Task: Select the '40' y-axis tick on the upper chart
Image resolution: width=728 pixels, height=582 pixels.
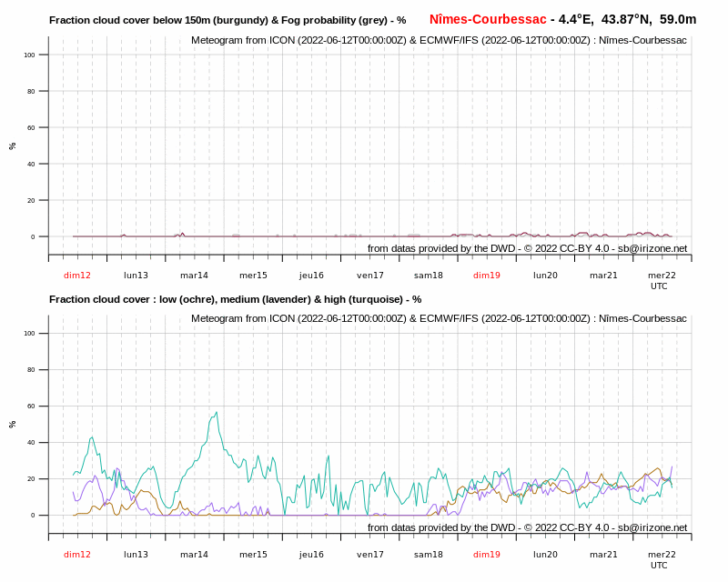Action: (x=31, y=164)
